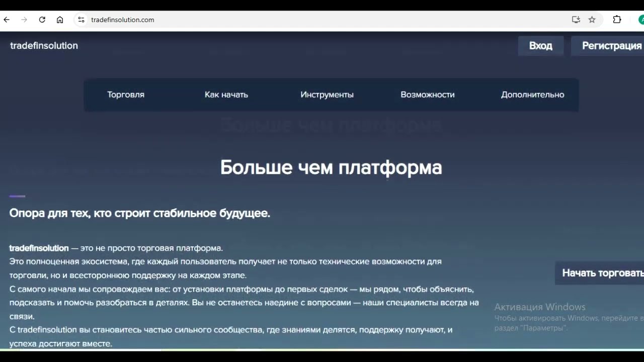Open the Вход login button

pos(541,46)
